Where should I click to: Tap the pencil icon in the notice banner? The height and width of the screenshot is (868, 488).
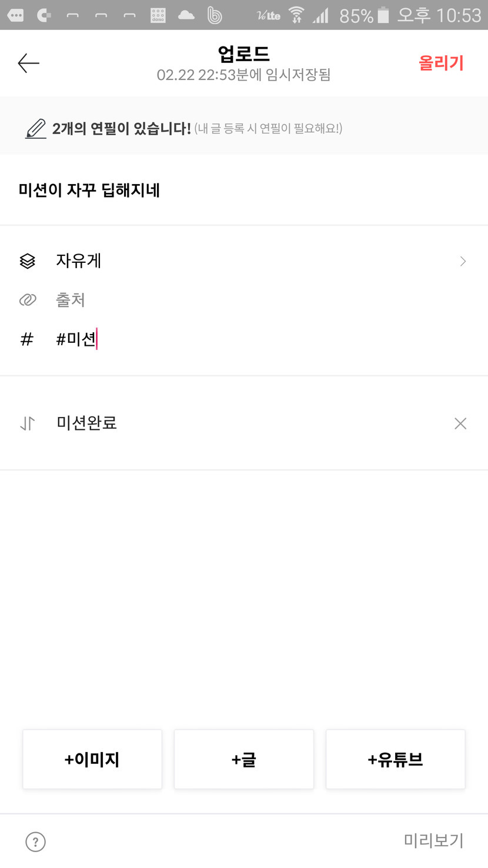[36, 128]
